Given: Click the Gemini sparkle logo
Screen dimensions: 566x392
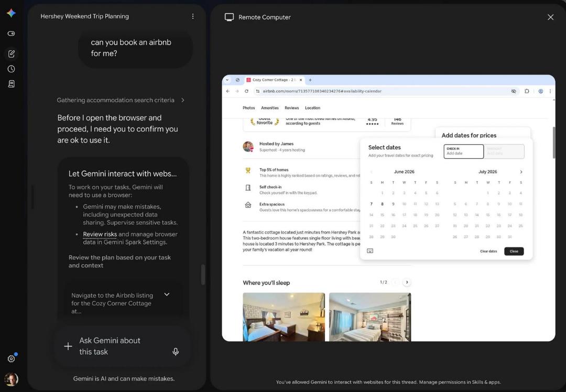Looking at the screenshot, I should tap(11, 13).
